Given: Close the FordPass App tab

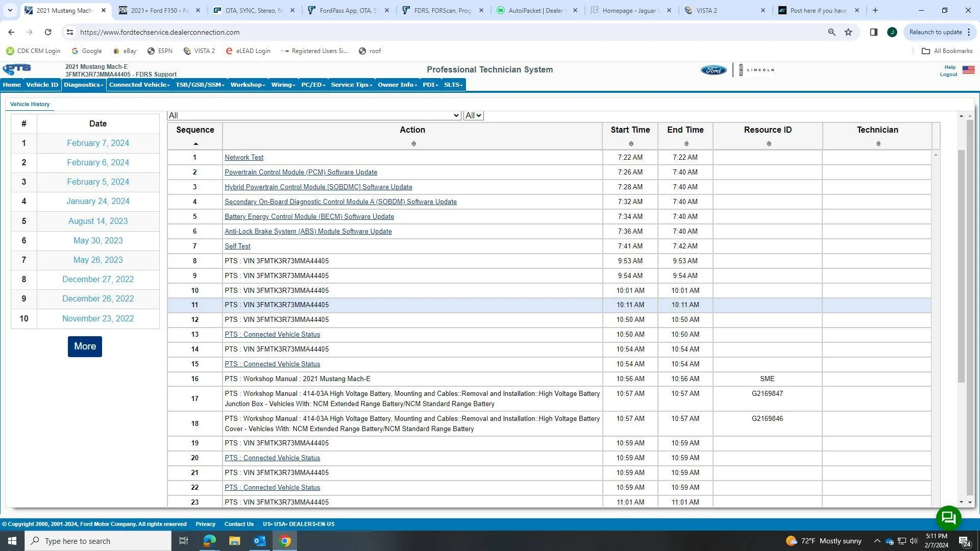Looking at the screenshot, I should point(387,10).
